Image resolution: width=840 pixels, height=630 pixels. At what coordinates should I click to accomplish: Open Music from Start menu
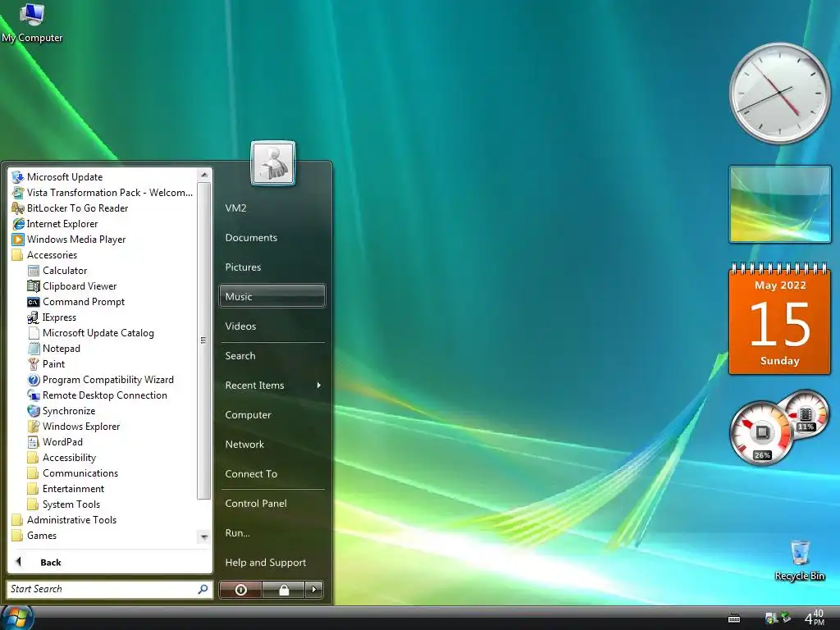pos(272,295)
